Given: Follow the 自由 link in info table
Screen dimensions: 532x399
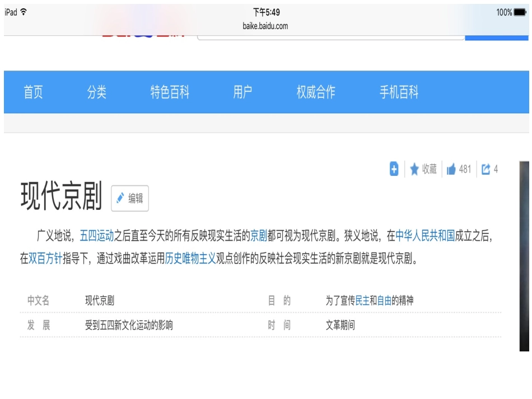Looking at the screenshot, I should (384, 301).
